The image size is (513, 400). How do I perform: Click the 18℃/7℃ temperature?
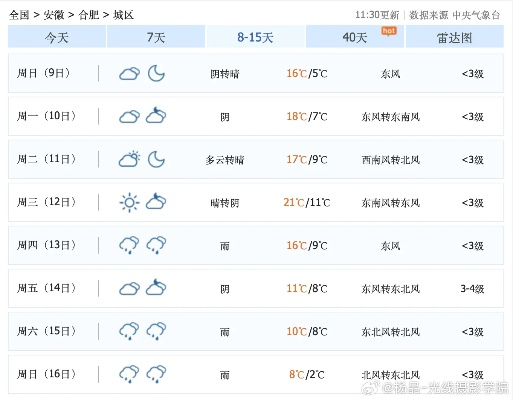coord(307,116)
